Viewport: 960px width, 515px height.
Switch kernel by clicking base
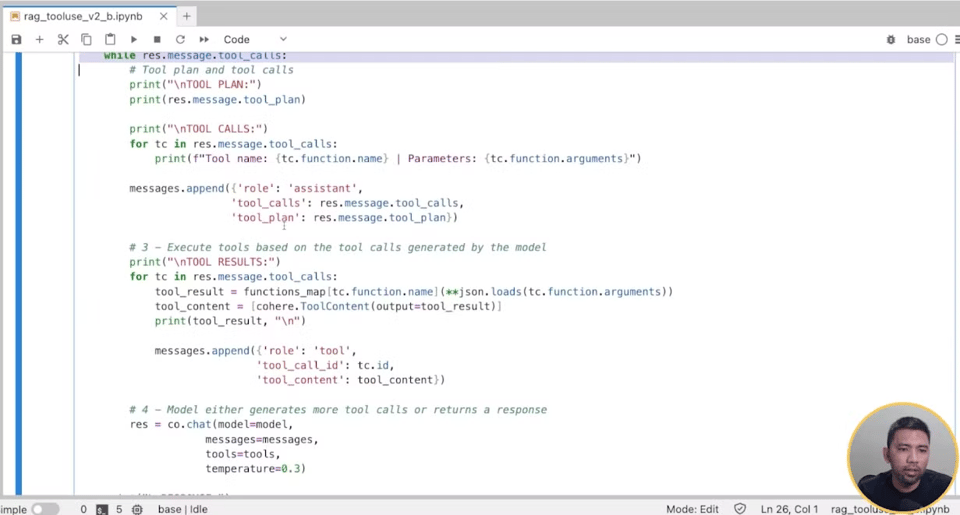(918, 40)
